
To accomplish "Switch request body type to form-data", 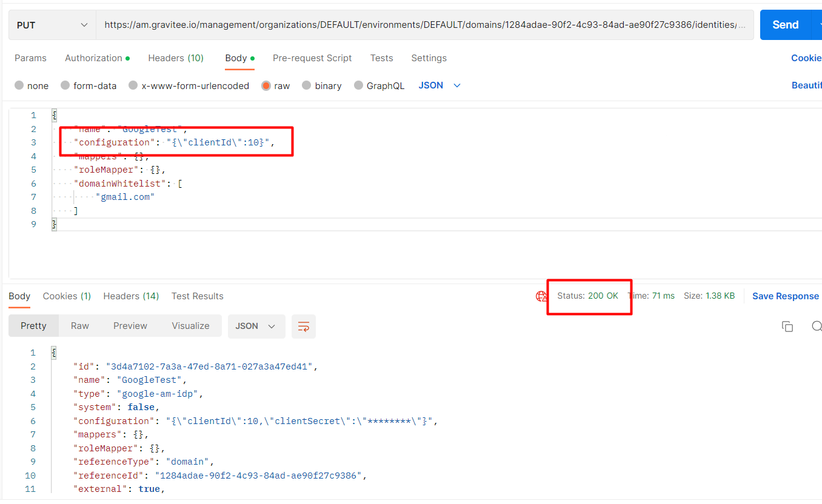I will point(89,85).
